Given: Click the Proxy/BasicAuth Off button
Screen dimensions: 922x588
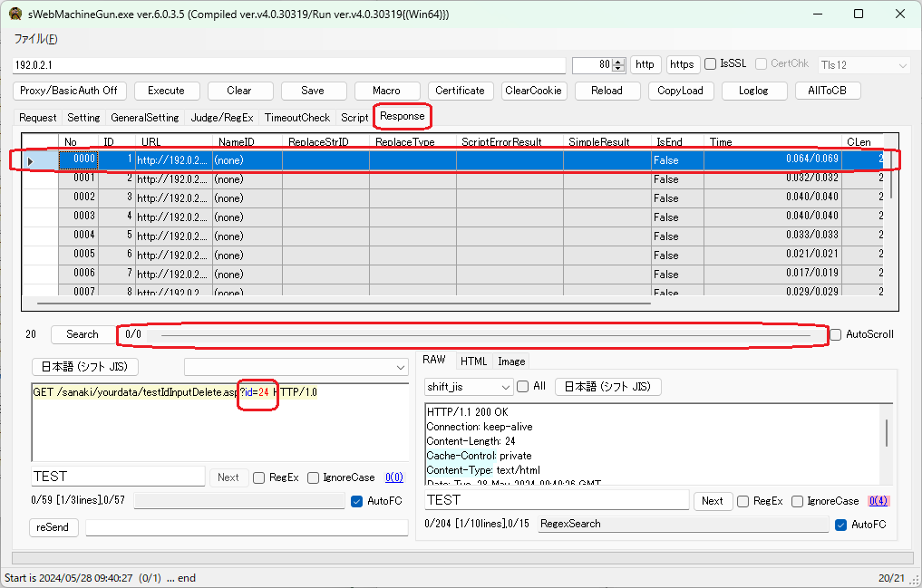Looking at the screenshot, I should click(69, 91).
